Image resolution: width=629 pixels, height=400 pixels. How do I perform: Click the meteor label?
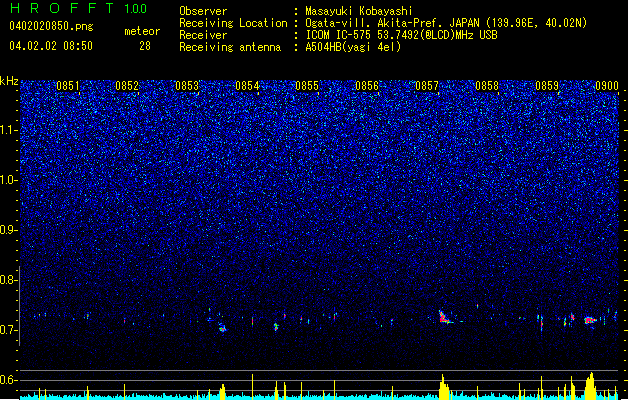(142, 31)
